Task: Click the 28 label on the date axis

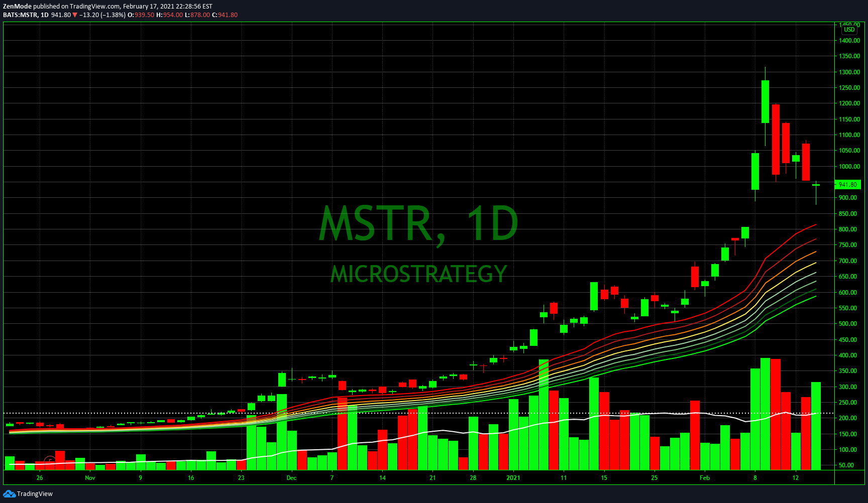Action: tap(473, 478)
